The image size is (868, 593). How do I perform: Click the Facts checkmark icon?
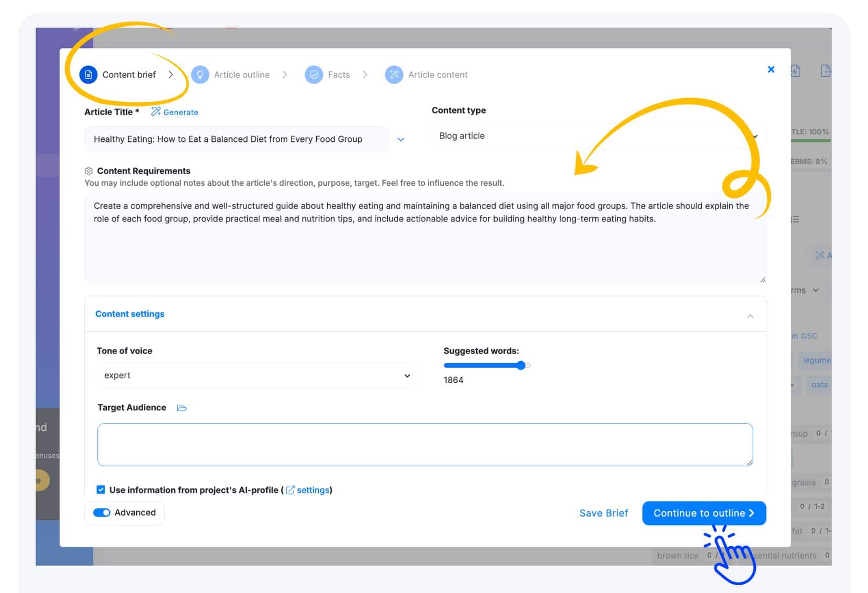[314, 75]
